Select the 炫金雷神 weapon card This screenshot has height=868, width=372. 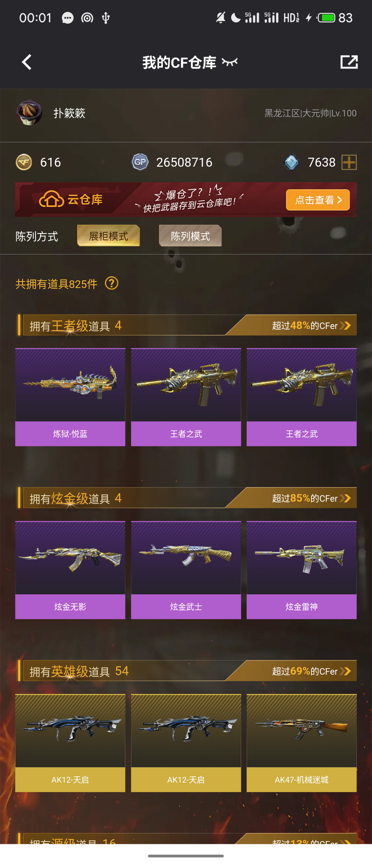coord(302,570)
